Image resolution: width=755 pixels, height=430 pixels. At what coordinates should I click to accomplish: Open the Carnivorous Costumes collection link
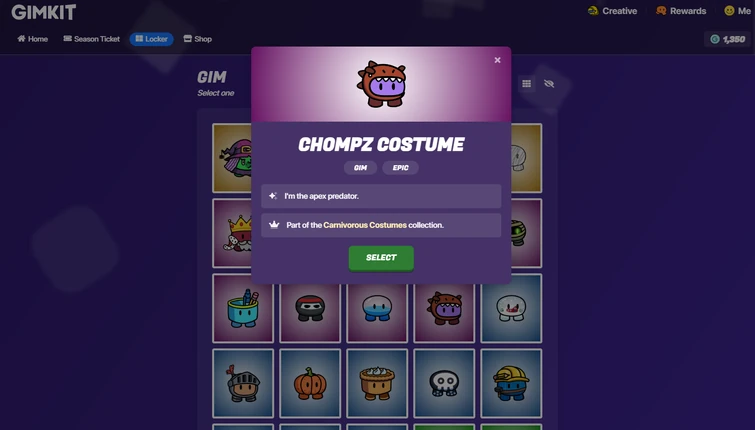365,225
